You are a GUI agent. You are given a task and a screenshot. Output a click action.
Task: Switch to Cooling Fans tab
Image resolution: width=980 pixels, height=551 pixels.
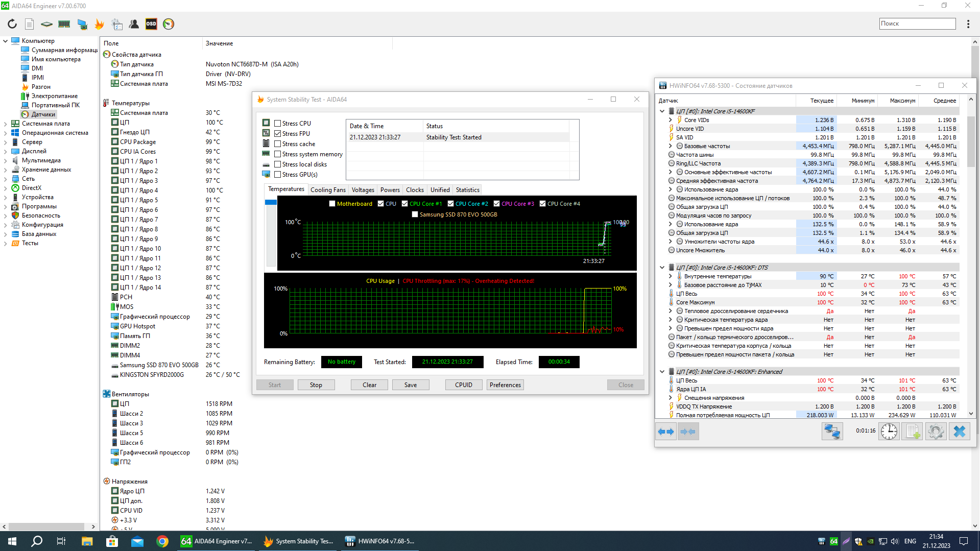328,190
